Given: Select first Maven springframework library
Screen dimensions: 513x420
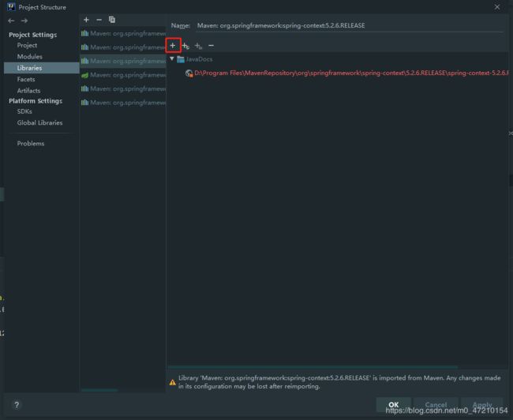Looking at the screenshot, I should click(x=123, y=33).
